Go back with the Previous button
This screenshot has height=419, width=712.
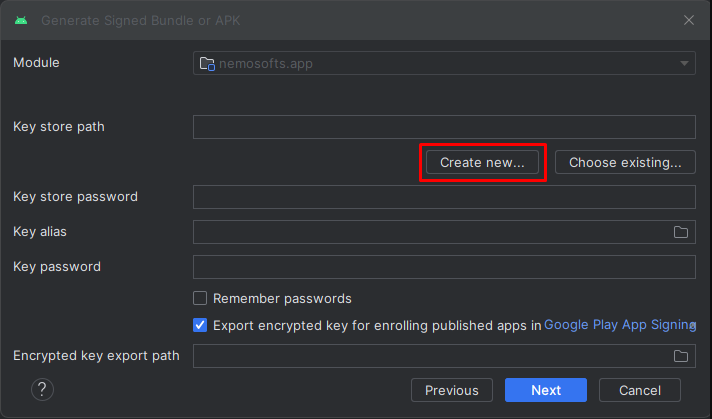pyautogui.click(x=452, y=390)
